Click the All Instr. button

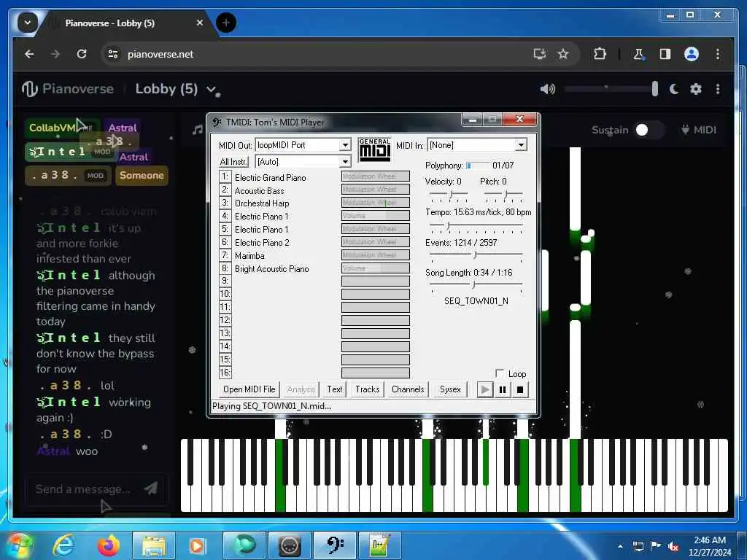click(233, 162)
